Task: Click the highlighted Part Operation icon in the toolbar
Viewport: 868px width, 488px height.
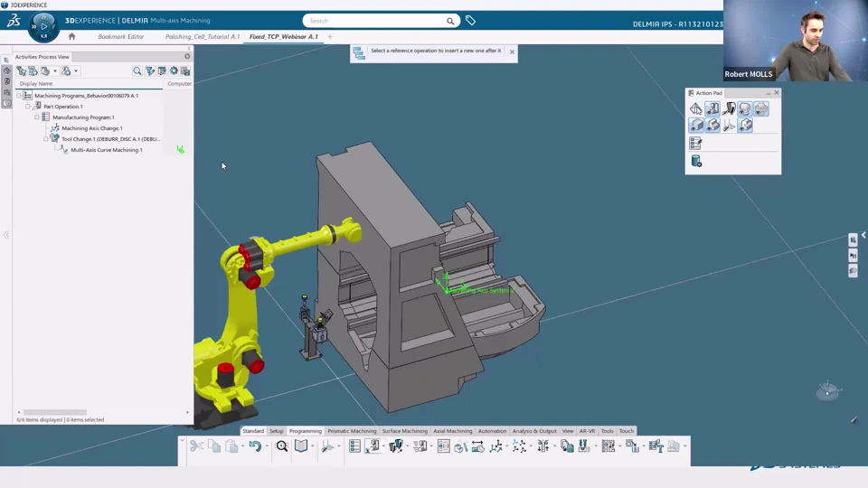Action: pyautogui.click(x=373, y=446)
